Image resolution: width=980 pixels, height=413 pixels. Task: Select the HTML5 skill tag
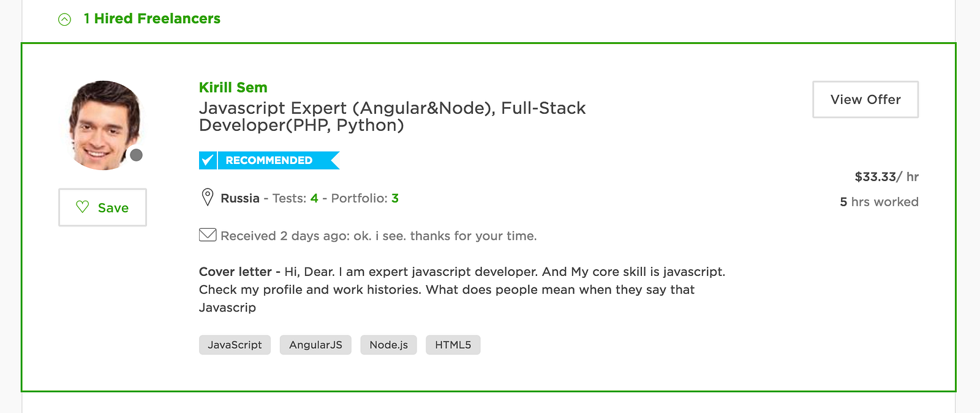(x=453, y=345)
